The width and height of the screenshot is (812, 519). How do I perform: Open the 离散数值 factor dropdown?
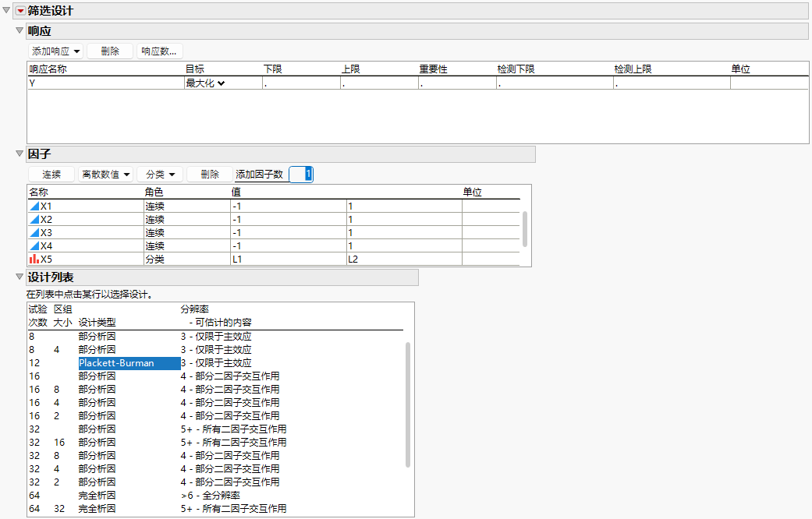point(105,175)
